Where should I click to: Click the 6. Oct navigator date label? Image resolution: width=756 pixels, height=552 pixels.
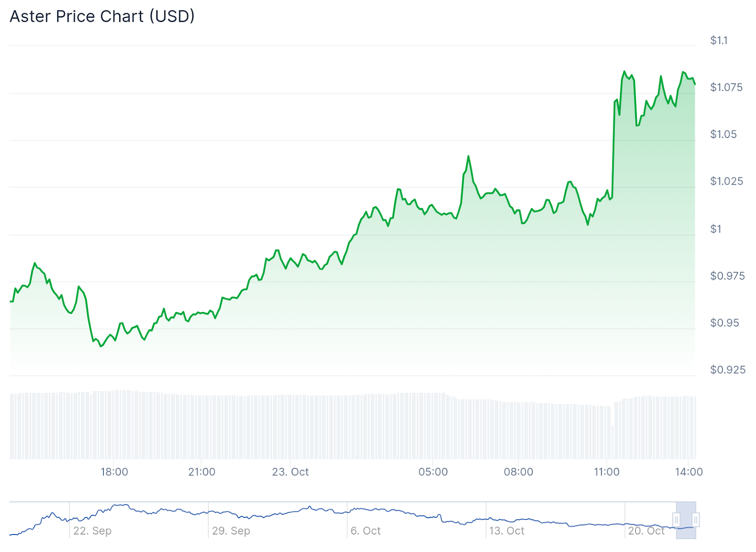click(x=366, y=531)
